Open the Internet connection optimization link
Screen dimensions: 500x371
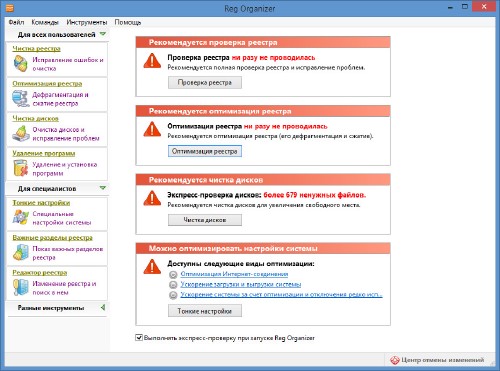[234, 274]
